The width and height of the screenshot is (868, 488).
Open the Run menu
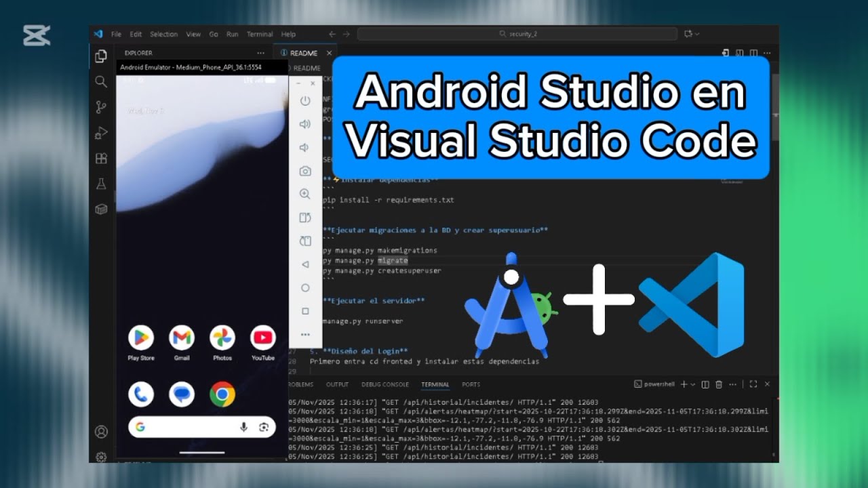coord(233,34)
